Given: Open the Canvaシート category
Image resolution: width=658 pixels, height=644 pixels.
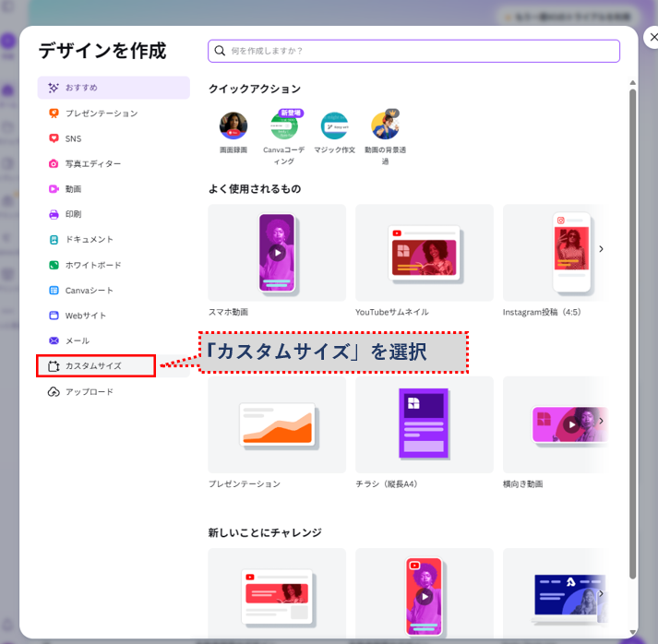Looking at the screenshot, I should [x=89, y=290].
